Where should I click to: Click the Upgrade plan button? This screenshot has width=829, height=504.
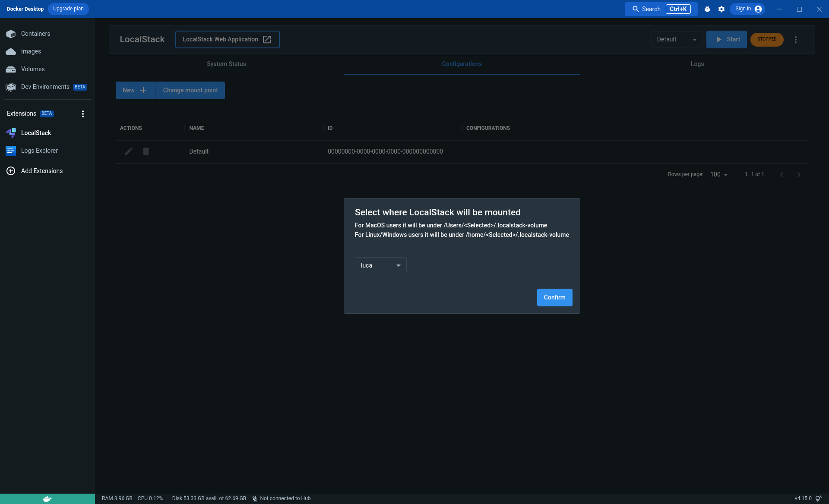68,9
